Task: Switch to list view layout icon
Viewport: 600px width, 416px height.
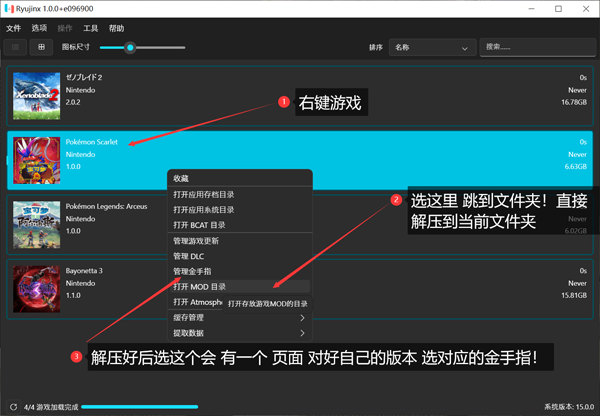Action: tap(15, 47)
